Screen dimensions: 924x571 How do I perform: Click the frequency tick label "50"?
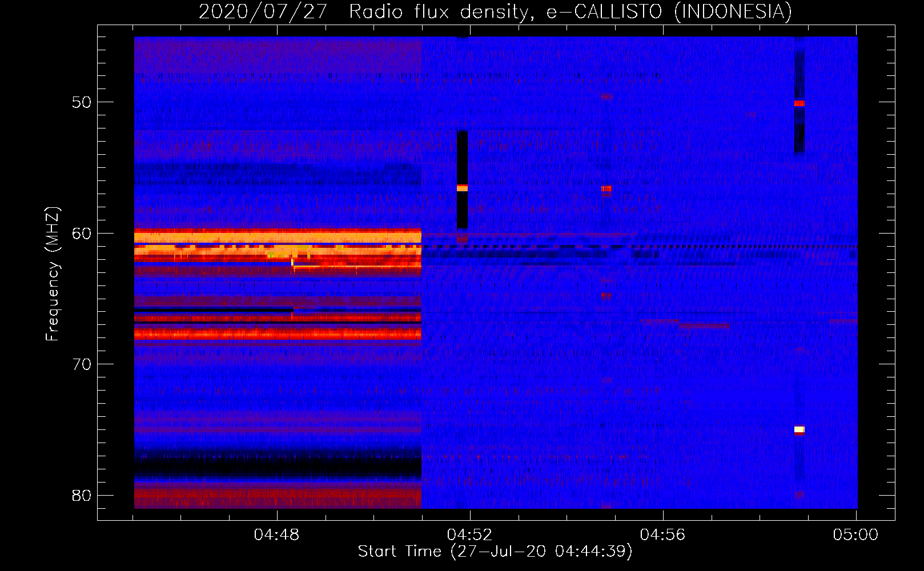(82, 102)
